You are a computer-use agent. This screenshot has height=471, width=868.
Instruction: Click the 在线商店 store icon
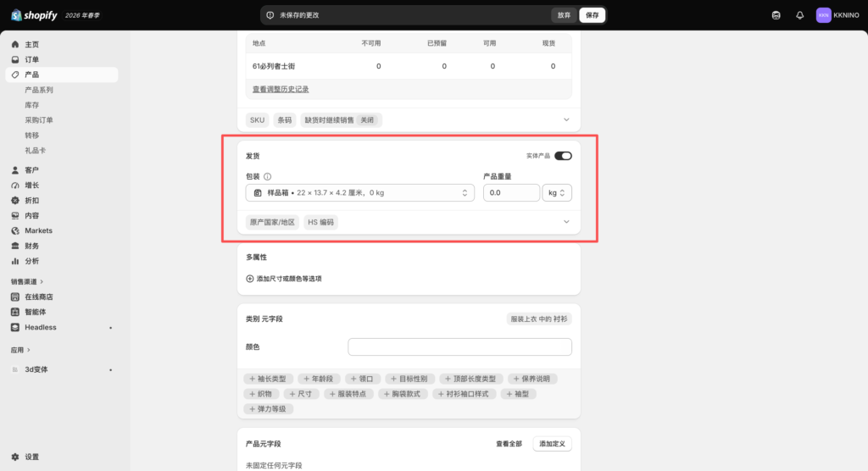[15, 296]
